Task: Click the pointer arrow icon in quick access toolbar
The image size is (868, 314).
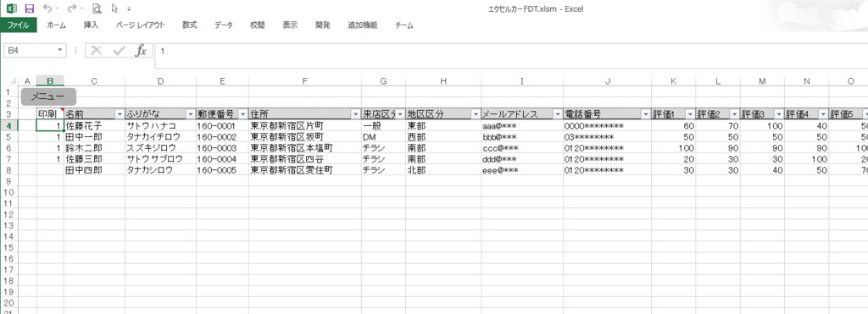Action: click(x=114, y=8)
